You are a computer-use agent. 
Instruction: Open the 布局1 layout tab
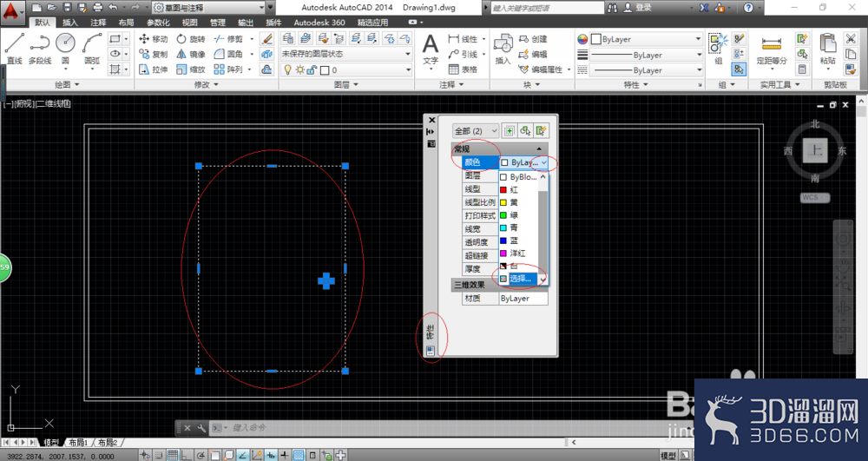(78, 443)
